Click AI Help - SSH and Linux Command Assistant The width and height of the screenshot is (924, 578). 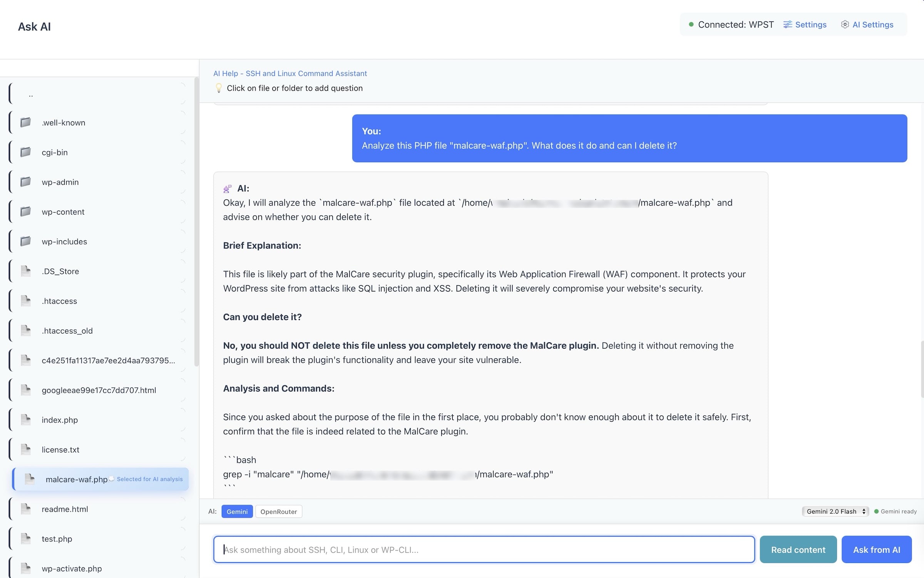(290, 73)
